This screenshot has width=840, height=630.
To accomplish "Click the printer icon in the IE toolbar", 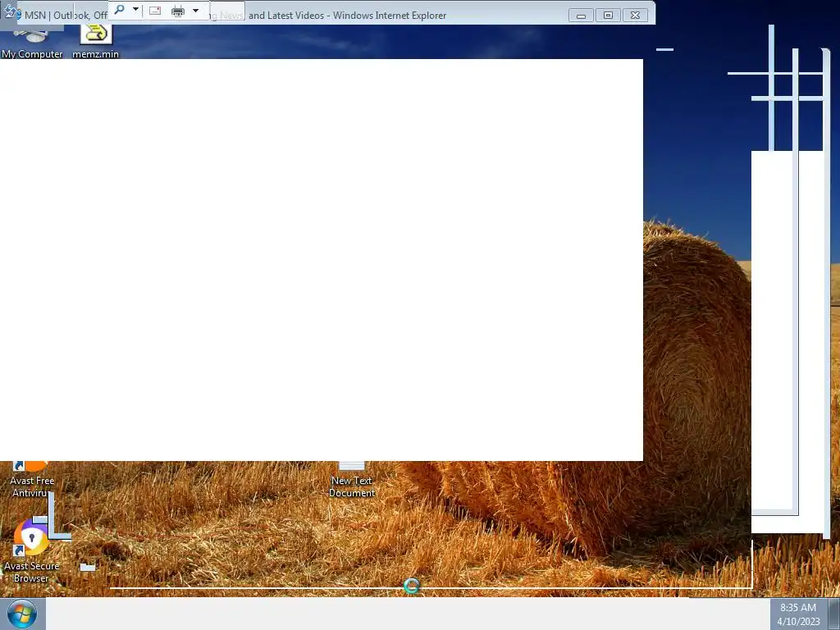I will tap(178, 11).
